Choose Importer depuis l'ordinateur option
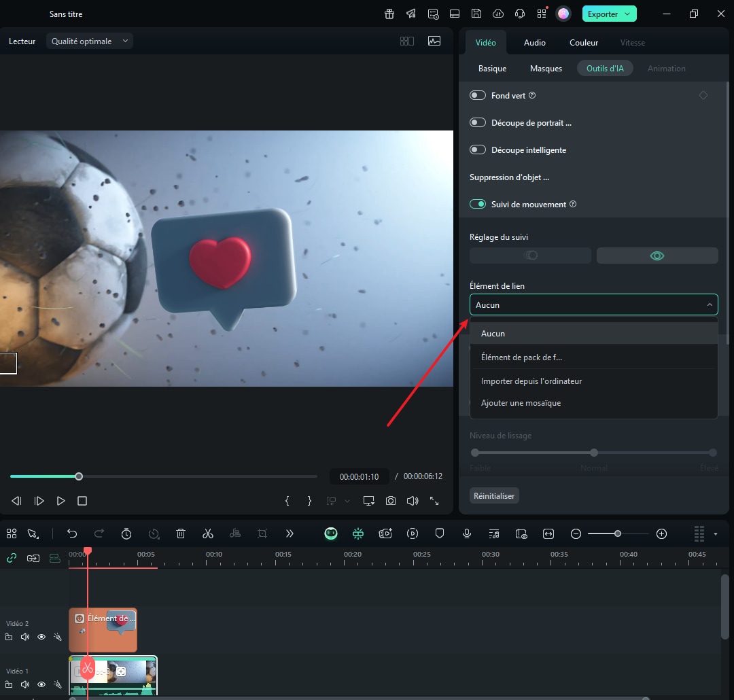The image size is (734, 700). [593, 381]
